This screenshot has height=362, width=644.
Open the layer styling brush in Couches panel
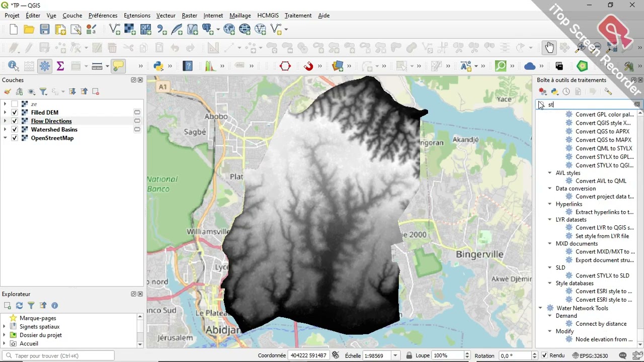7,92
